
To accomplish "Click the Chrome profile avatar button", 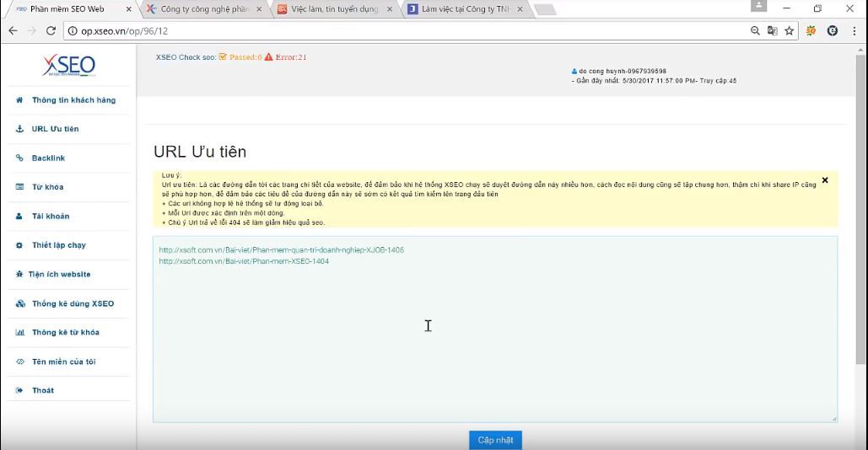I will tap(758, 6).
